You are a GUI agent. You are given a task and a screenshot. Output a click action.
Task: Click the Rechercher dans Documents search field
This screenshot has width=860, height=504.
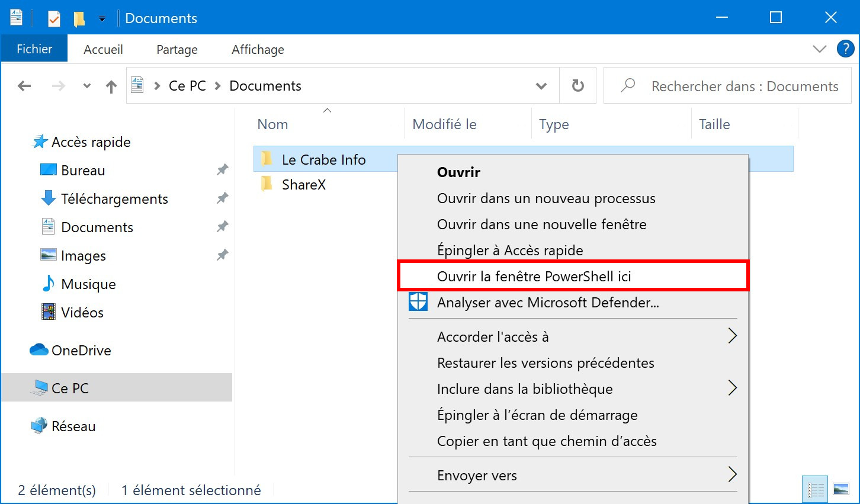click(727, 86)
